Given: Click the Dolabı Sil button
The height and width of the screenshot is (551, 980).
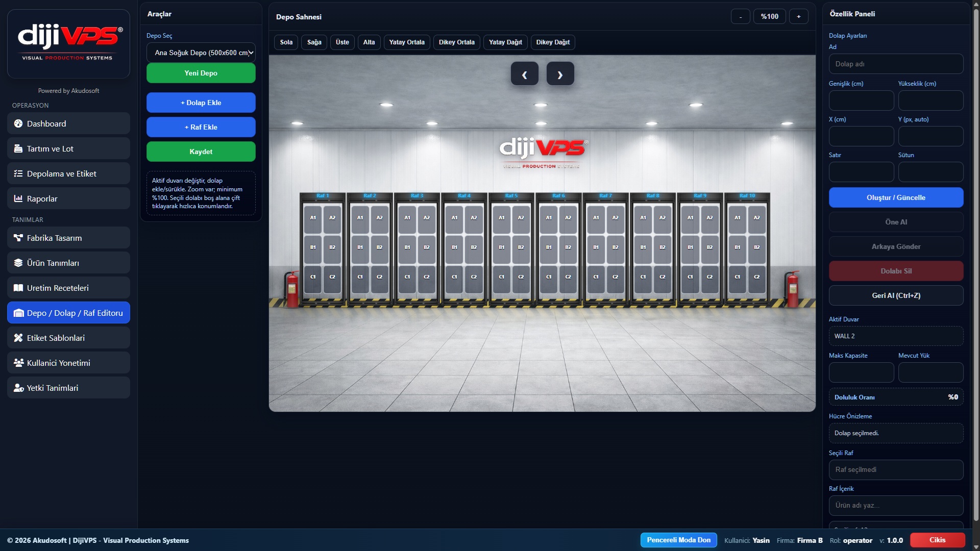Looking at the screenshot, I should pyautogui.click(x=896, y=271).
